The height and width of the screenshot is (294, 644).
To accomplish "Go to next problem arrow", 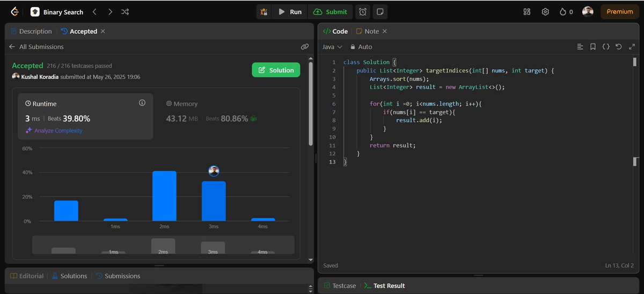I will pyautogui.click(x=110, y=12).
